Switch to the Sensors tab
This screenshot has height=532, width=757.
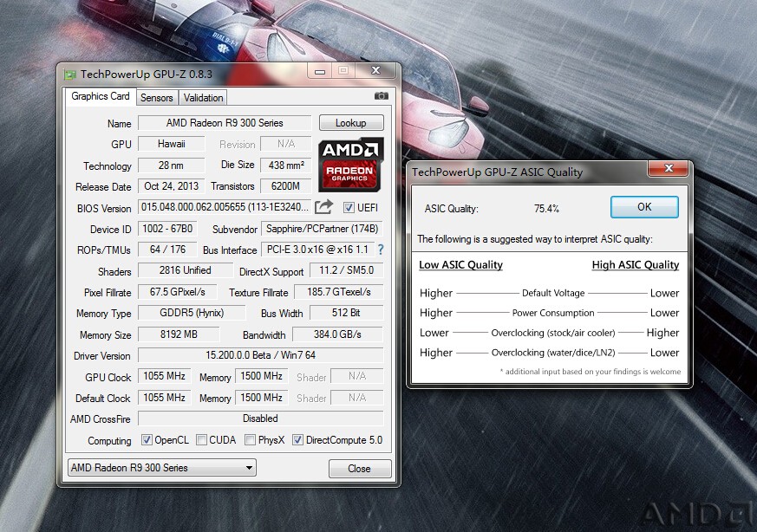coord(156,98)
